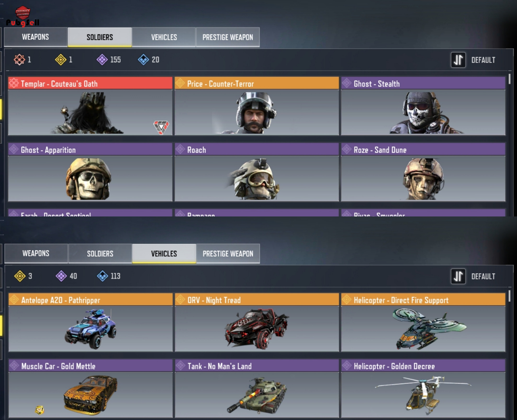Click the red triangular badge on Templar card
This screenshot has width=517, height=420.
pyautogui.click(x=161, y=127)
